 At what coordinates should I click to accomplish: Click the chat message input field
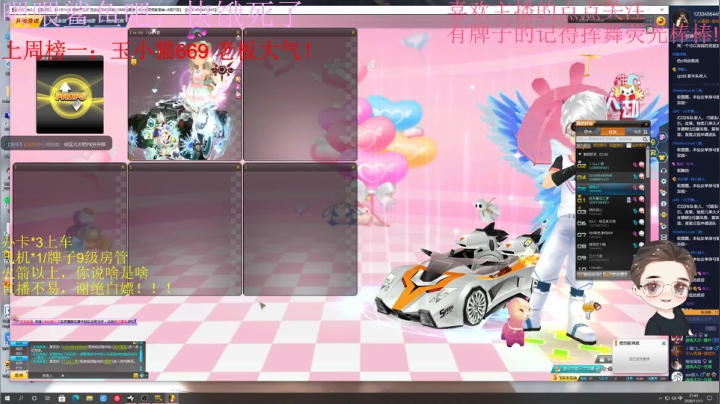pos(99,376)
